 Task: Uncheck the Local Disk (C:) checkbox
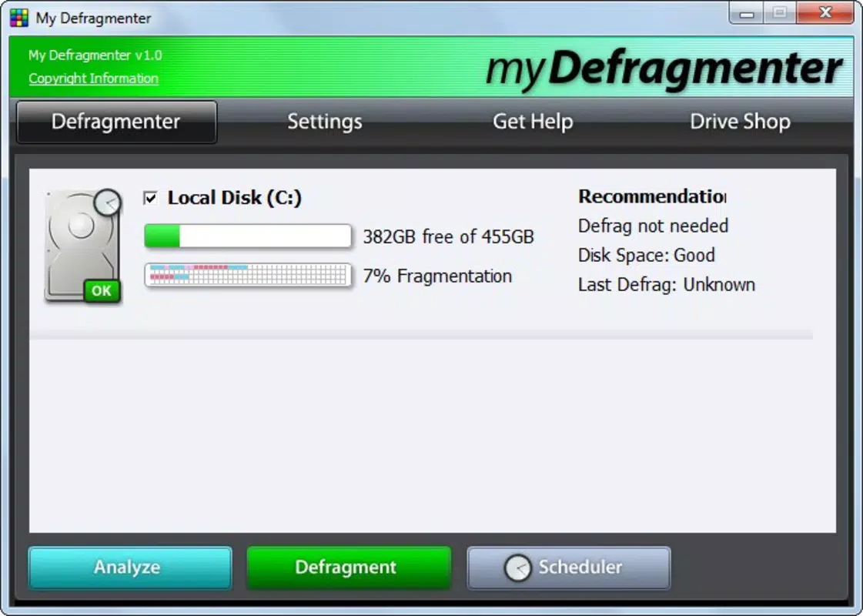pyautogui.click(x=150, y=198)
